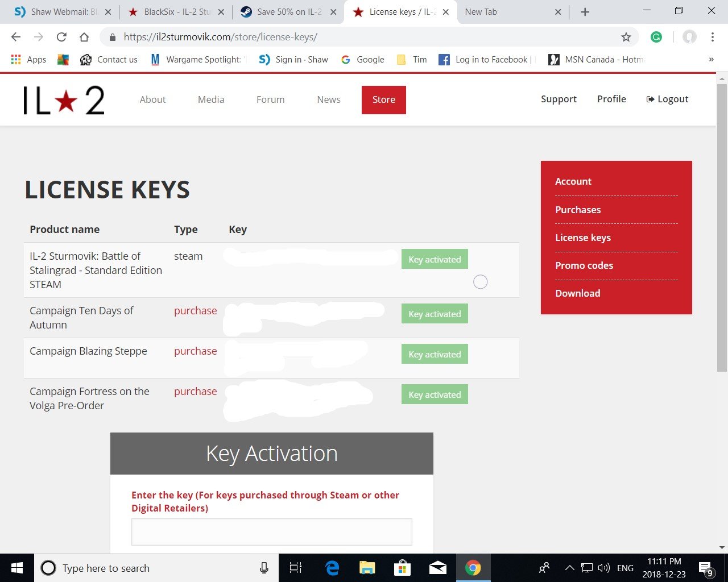Go to the Profile page
The height and width of the screenshot is (582, 728).
click(x=611, y=99)
